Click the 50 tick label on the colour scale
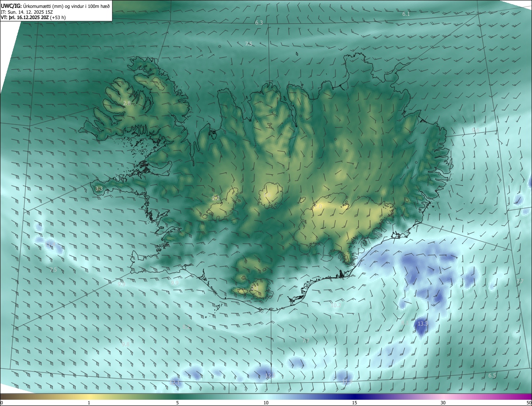532x406 pixels. [x=529, y=403]
